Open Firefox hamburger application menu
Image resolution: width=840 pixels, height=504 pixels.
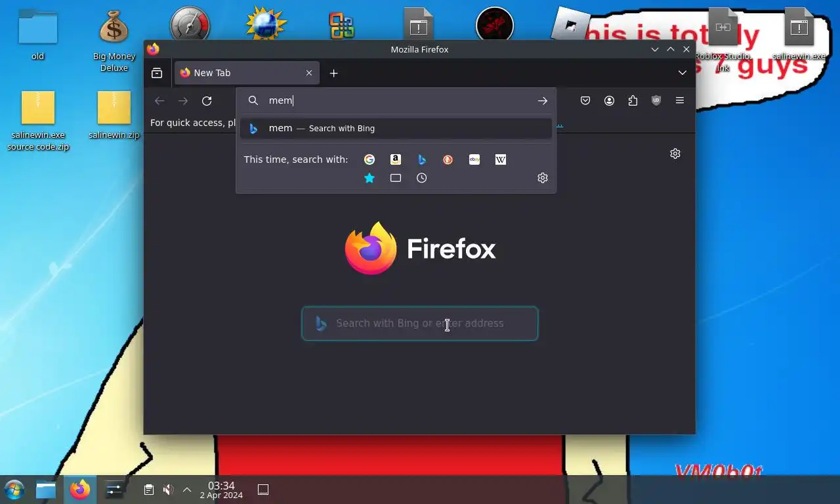(680, 100)
